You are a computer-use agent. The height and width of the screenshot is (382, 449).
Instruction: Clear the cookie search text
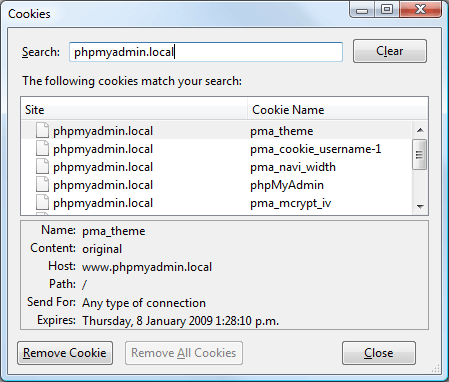(390, 51)
